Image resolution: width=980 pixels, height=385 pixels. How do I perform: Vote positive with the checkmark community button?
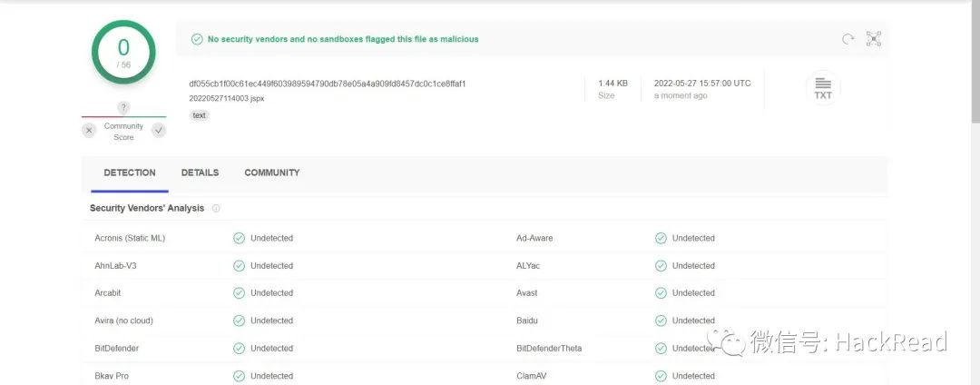point(159,131)
